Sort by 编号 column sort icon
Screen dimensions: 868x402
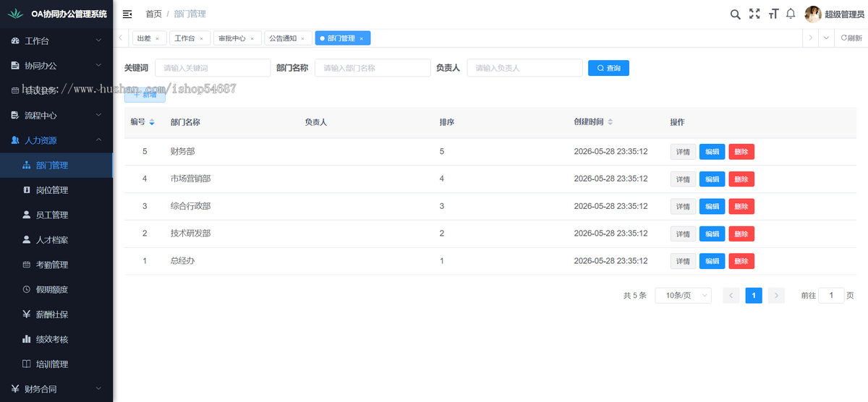pos(152,122)
